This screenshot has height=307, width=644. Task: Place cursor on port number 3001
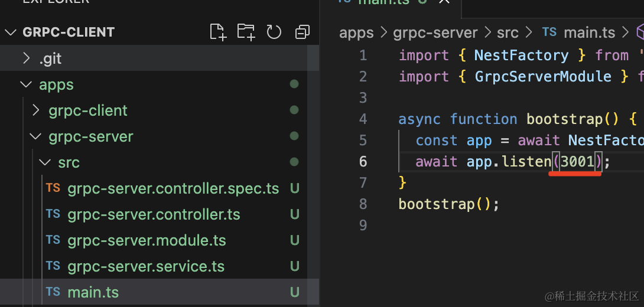[x=577, y=161]
